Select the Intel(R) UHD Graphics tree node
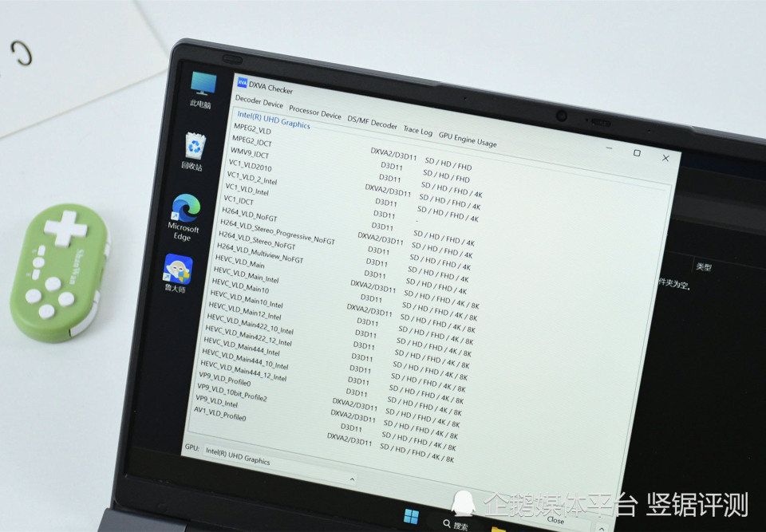 274,120
